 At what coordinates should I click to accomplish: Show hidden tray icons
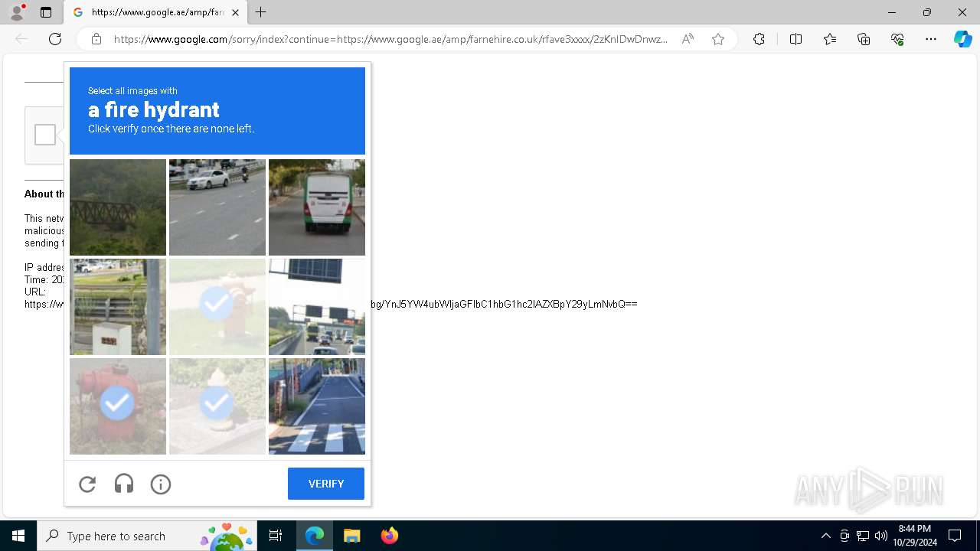825,536
